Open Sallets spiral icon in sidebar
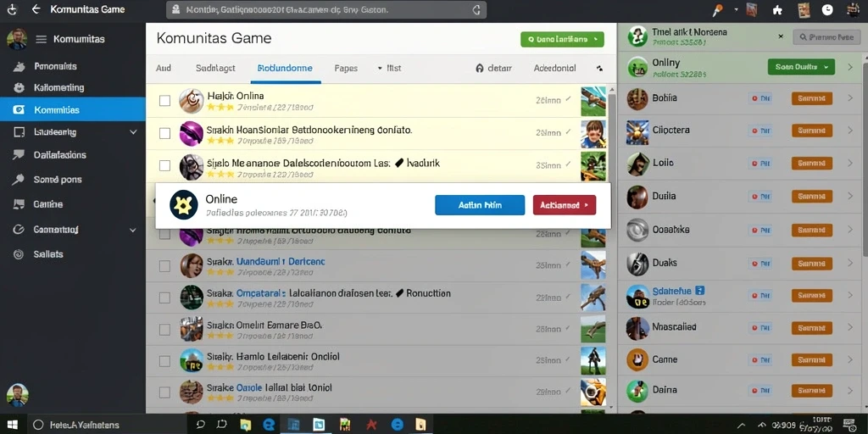 (x=19, y=254)
